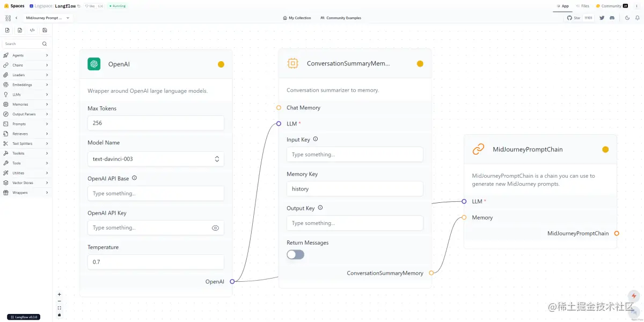Click the OpenAI node status indicator dot

221,64
